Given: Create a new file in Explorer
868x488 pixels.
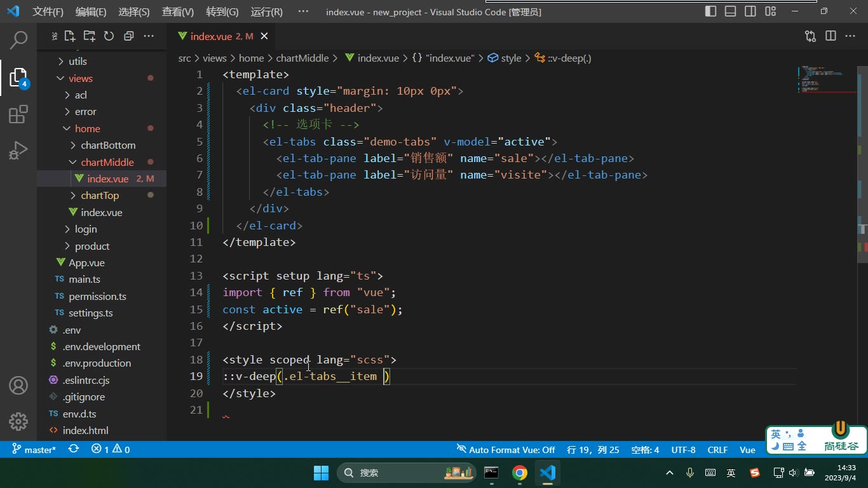Looking at the screenshot, I should click(x=69, y=36).
